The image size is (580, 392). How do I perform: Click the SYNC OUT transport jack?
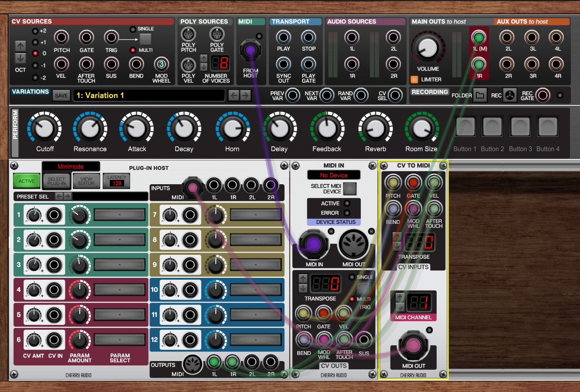click(x=283, y=64)
